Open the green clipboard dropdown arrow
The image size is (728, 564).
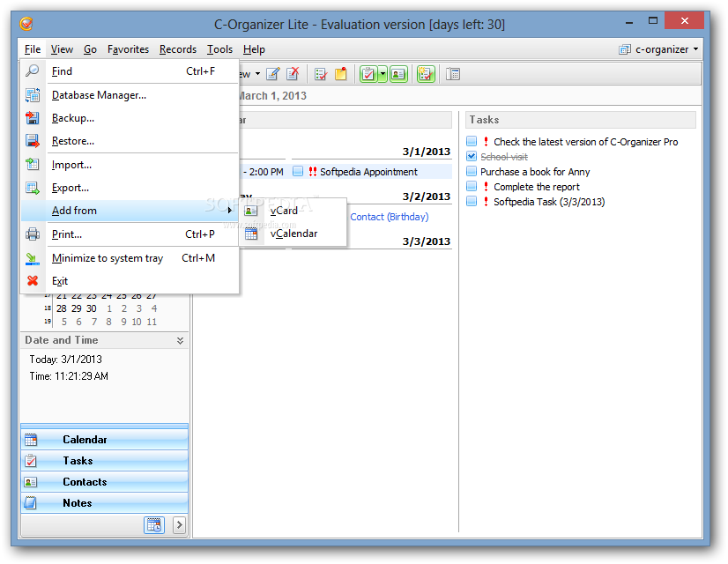pos(383,74)
